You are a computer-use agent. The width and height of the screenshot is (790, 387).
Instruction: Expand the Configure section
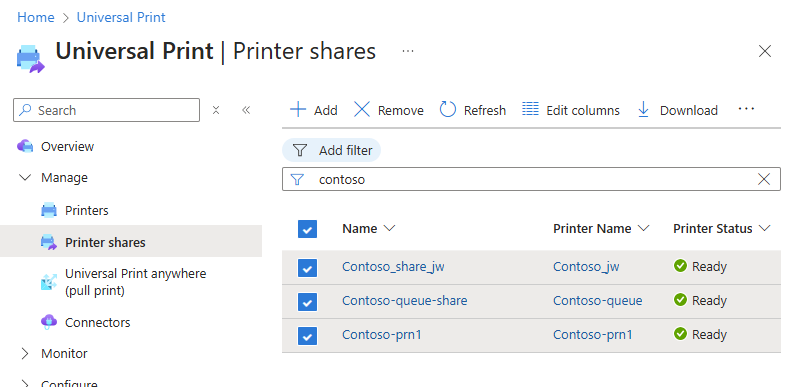point(25,383)
